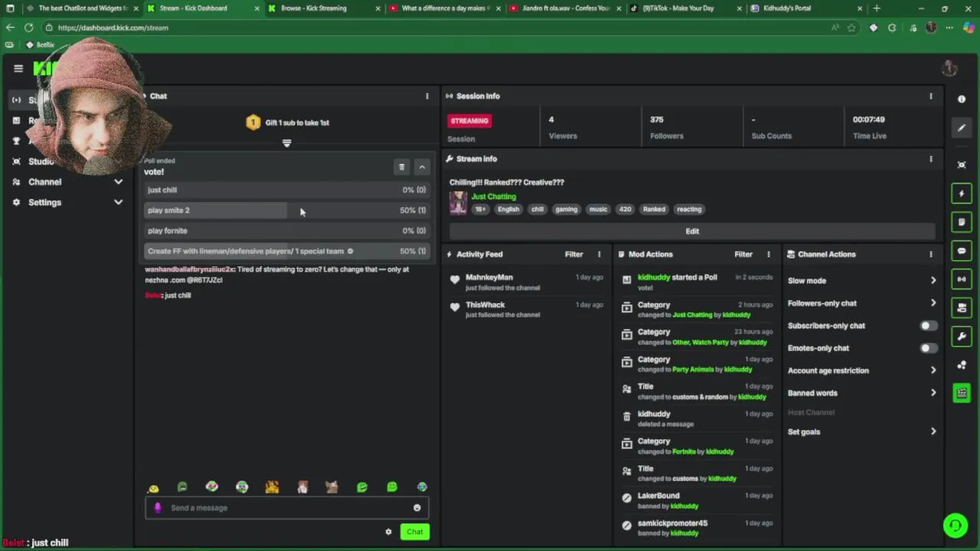
Task: Click the focus frame icon in right toolbar
Action: click(962, 165)
